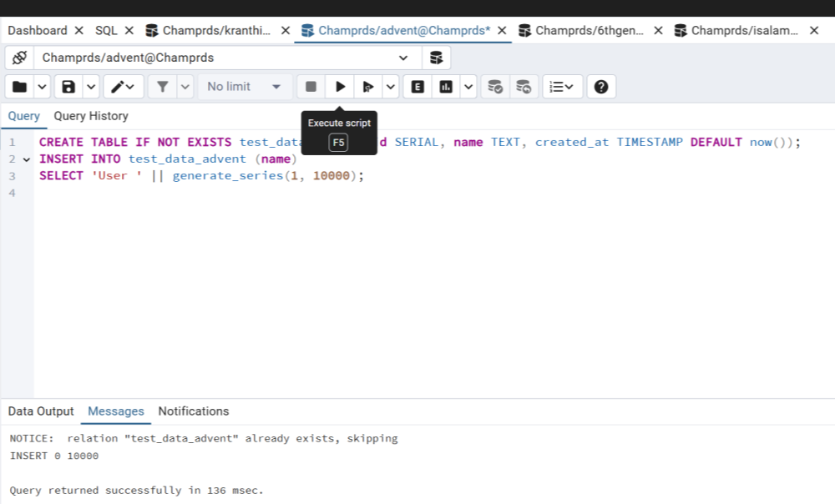This screenshot has height=504, width=835.
Task: Click the Rollback transaction icon
Action: [524, 87]
